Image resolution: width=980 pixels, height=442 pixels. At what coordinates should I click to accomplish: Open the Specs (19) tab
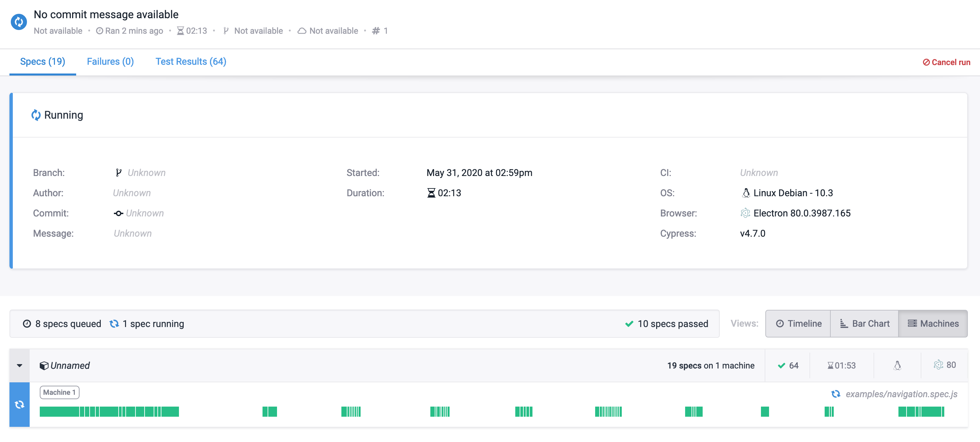(x=42, y=62)
